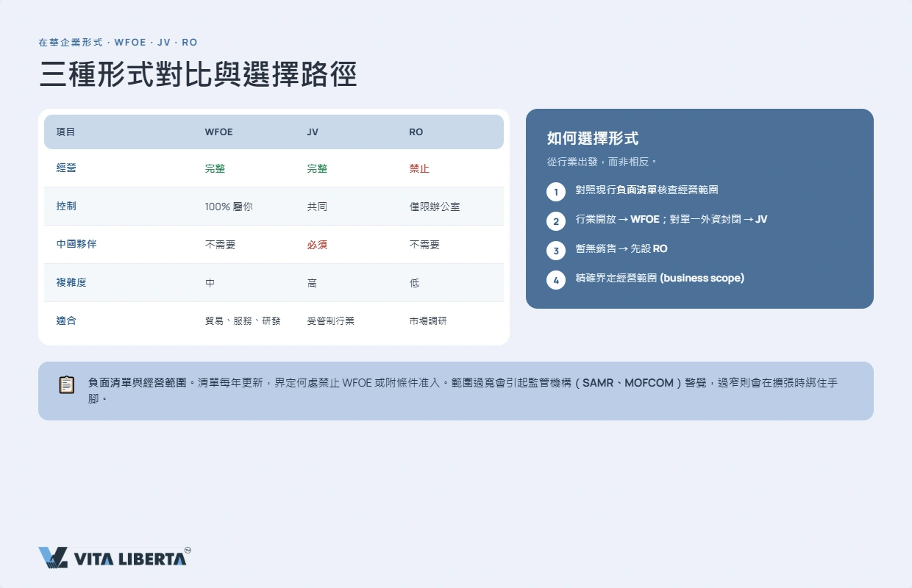Click the 受管制行業 cell
Image resolution: width=912 pixels, height=588 pixels.
pyautogui.click(x=330, y=321)
